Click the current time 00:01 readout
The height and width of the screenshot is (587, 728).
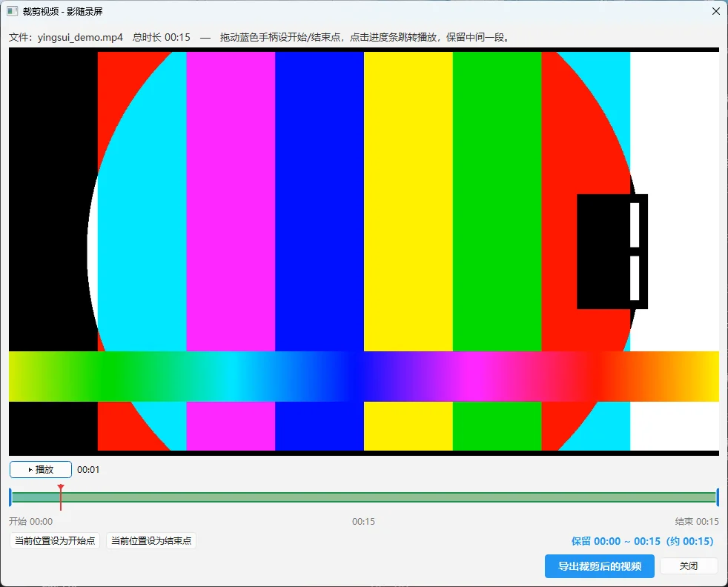coord(88,470)
